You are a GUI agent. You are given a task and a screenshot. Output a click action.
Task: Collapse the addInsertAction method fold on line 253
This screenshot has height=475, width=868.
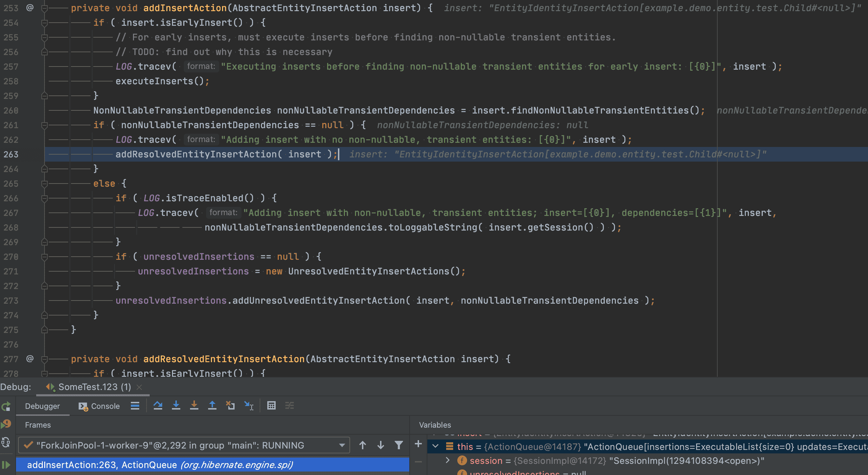point(44,8)
